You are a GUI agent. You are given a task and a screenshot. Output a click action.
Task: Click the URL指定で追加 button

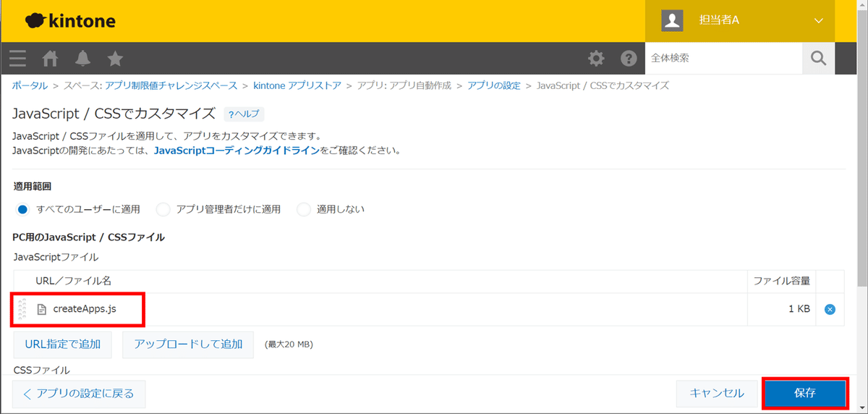(x=63, y=344)
